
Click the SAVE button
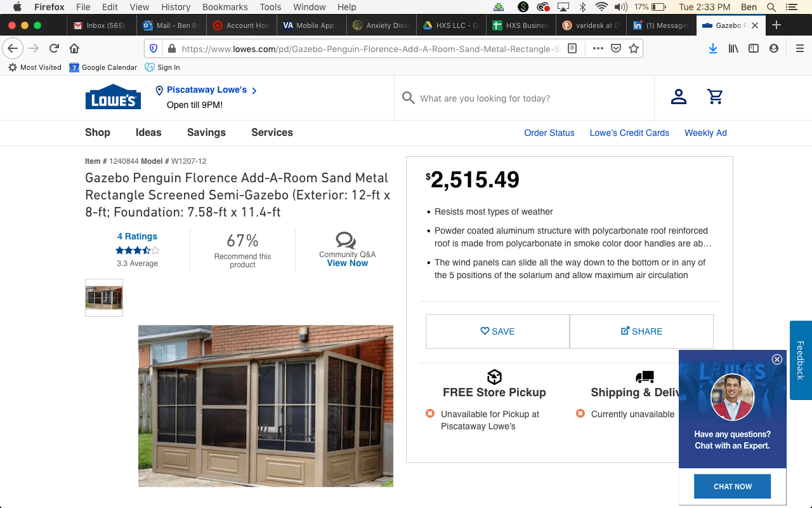pyautogui.click(x=497, y=331)
